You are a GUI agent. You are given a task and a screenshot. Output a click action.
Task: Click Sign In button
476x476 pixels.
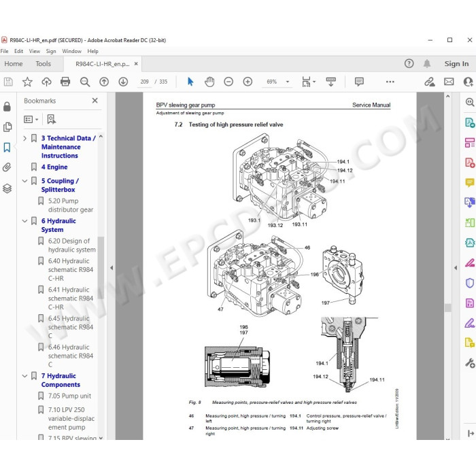(x=456, y=64)
